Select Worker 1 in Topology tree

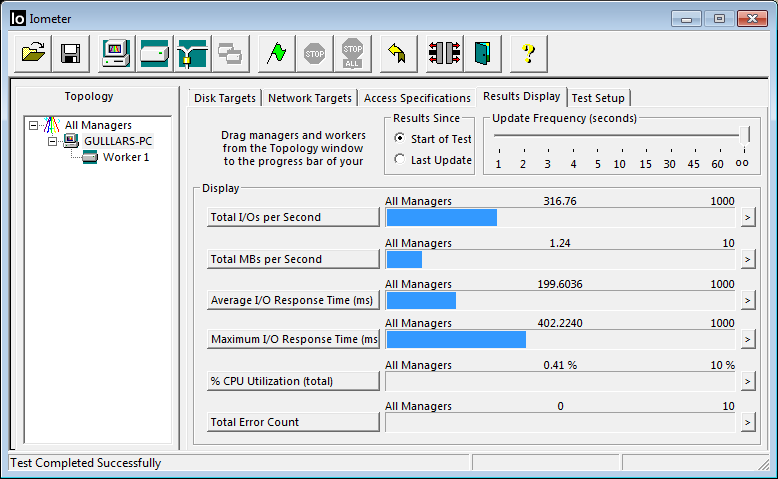(126, 157)
